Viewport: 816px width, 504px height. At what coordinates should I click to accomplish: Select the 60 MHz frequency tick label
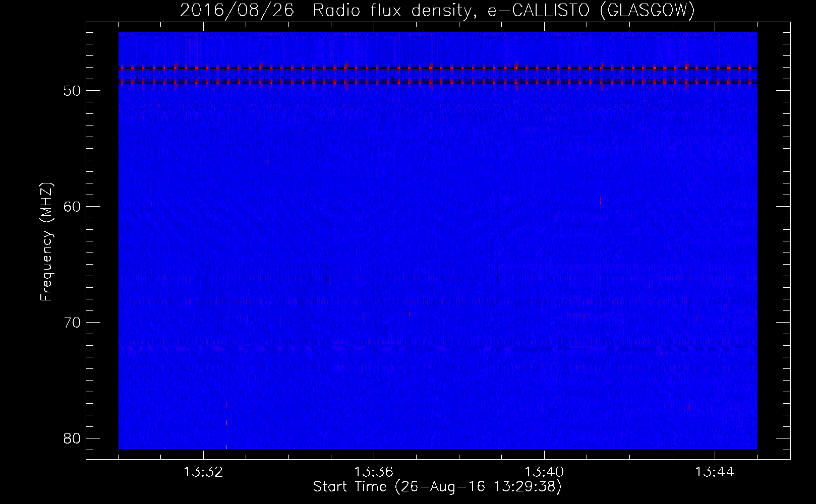(x=72, y=207)
